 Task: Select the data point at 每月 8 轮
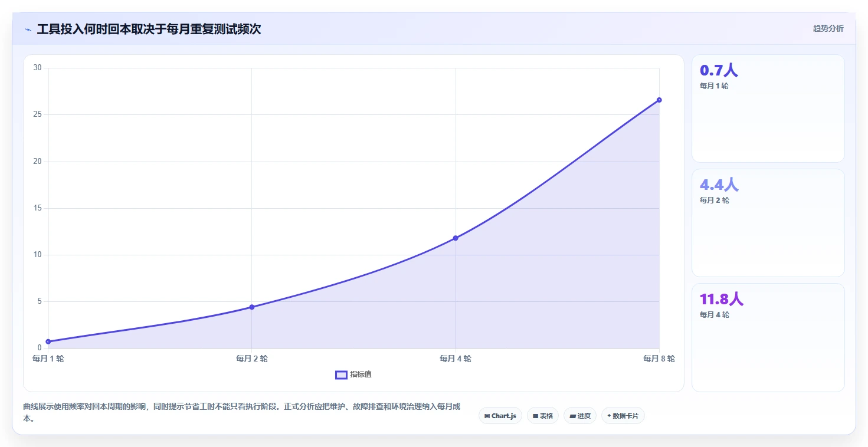pyautogui.click(x=659, y=100)
